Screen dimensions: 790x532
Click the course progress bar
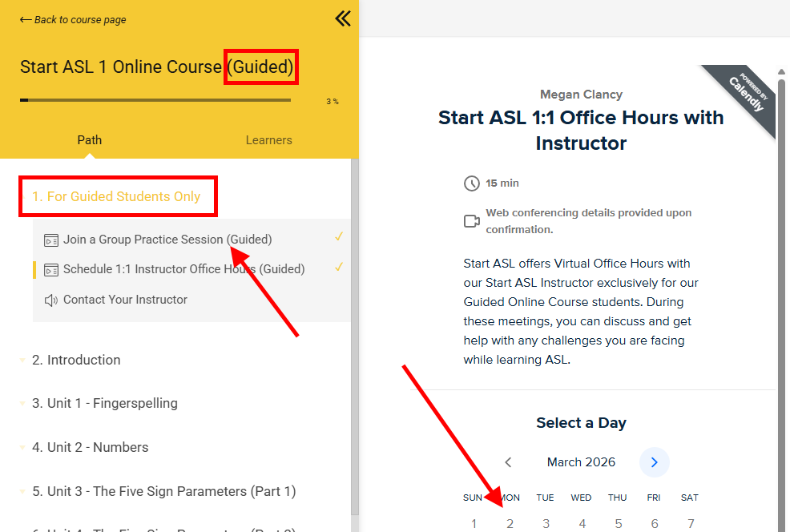coord(155,100)
